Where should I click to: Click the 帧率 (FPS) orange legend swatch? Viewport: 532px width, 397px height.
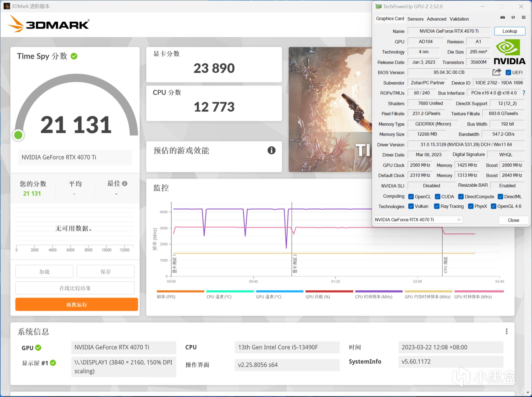tap(180, 291)
